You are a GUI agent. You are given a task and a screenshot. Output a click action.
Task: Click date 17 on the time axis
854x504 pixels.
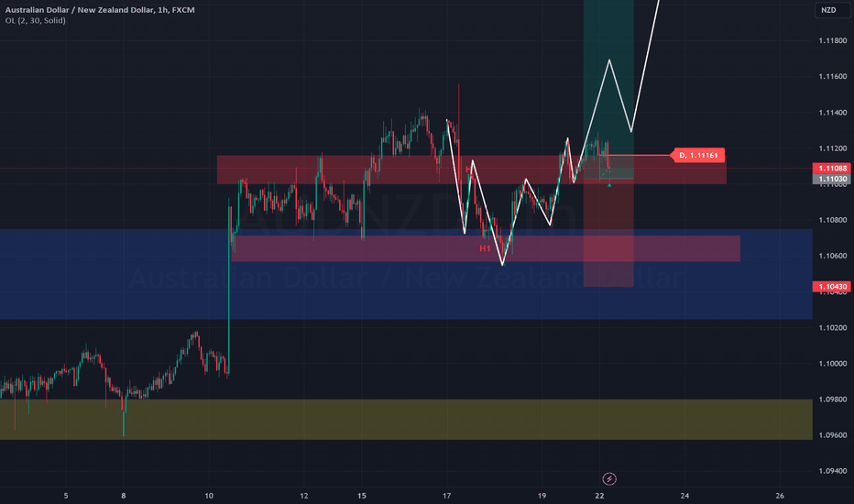click(446, 496)
